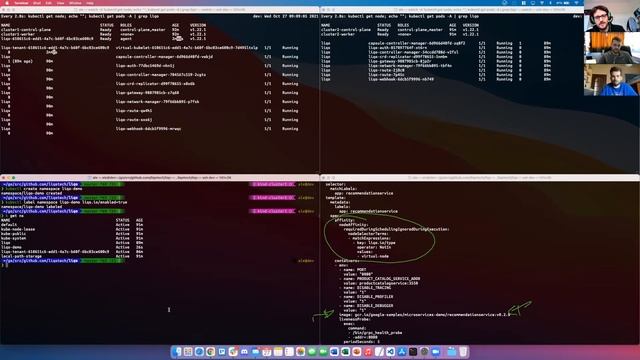Click 'requiredDuringSchedulingIgnoredDuringExecution' in the YAML
Screen dimensions: 640x360
[396, 229]
